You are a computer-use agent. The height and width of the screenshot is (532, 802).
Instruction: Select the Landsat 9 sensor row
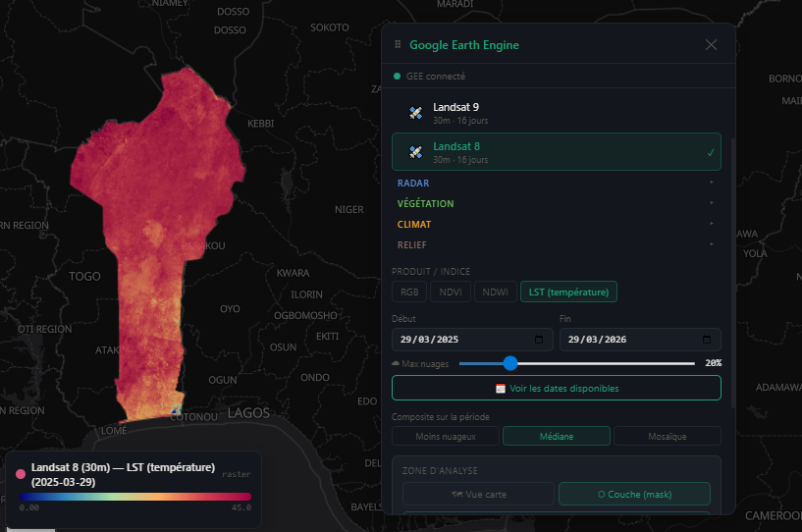[x=557, y=113]
